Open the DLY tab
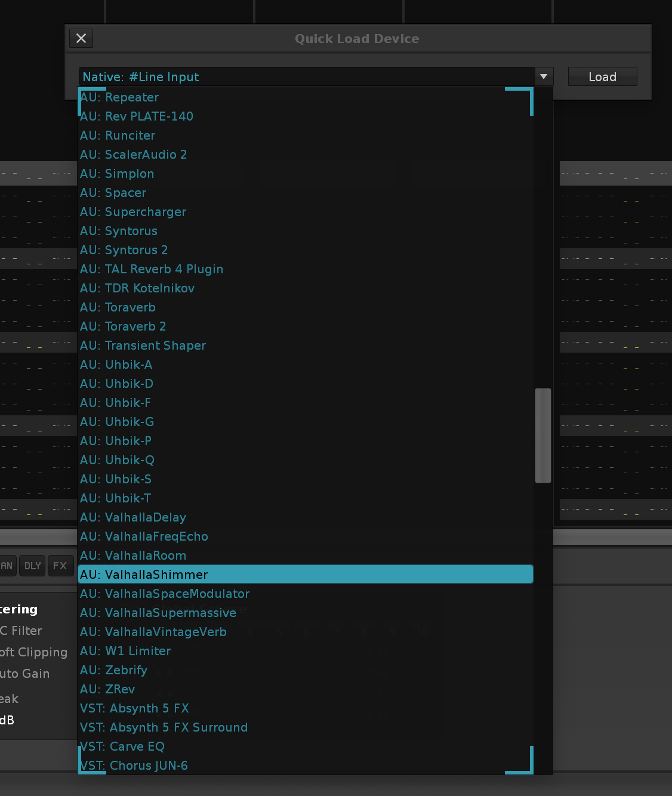Image resolution: width=672 pixels, height=796 pixels. point(33,566)
